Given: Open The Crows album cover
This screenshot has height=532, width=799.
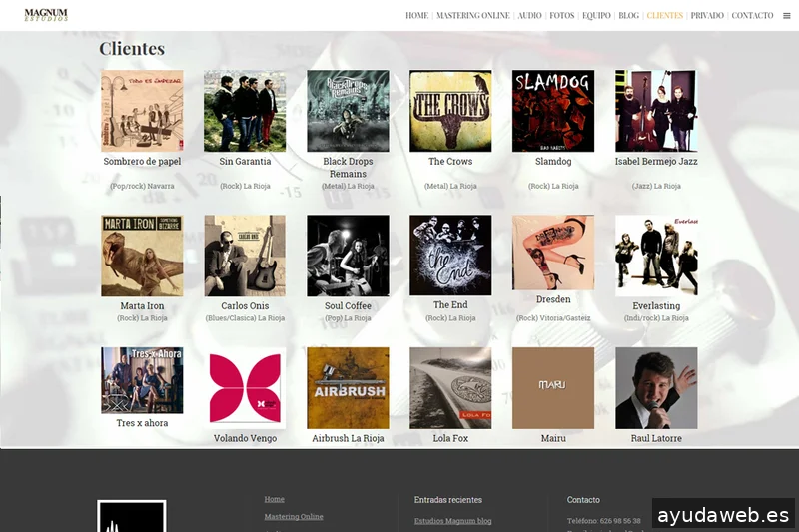Looking at the screenshot, I should [450, 111].
